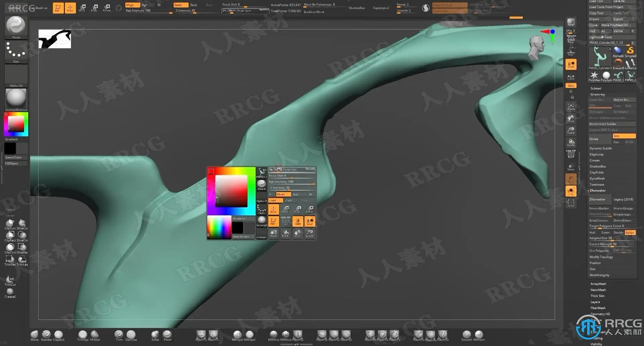Viewport: 644px width, 346px height.
Task: Select the Smooth brush in bottom shelf
Action: point(467,335)
